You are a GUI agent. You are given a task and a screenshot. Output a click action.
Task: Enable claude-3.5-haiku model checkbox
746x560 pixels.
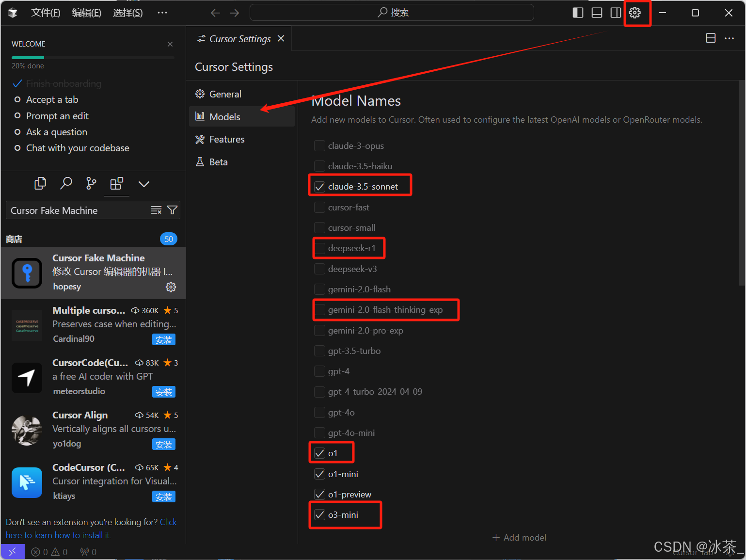[319, 166]
